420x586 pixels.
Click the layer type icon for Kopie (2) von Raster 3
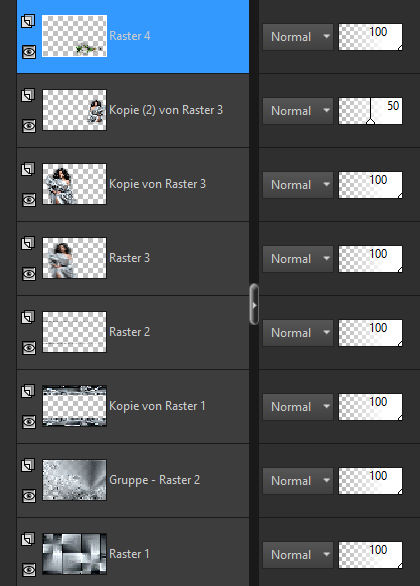pyautogui.click(x=28, y=95)
